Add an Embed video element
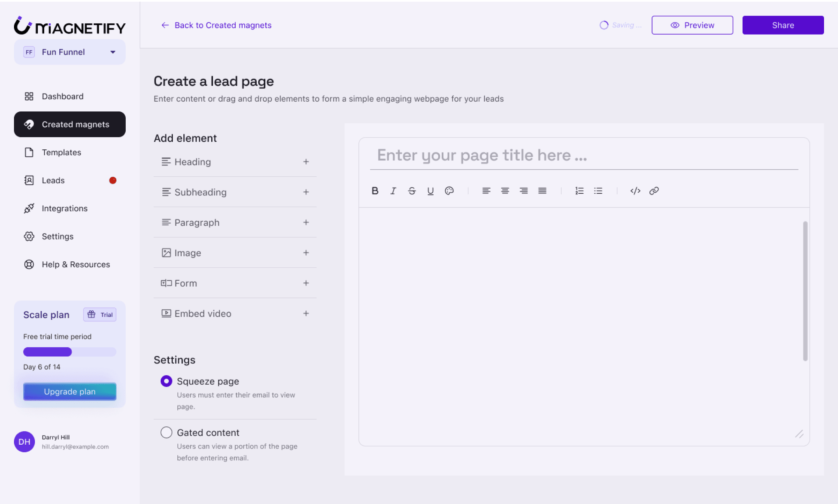This screenshot has width=838, height=504. 306,313
